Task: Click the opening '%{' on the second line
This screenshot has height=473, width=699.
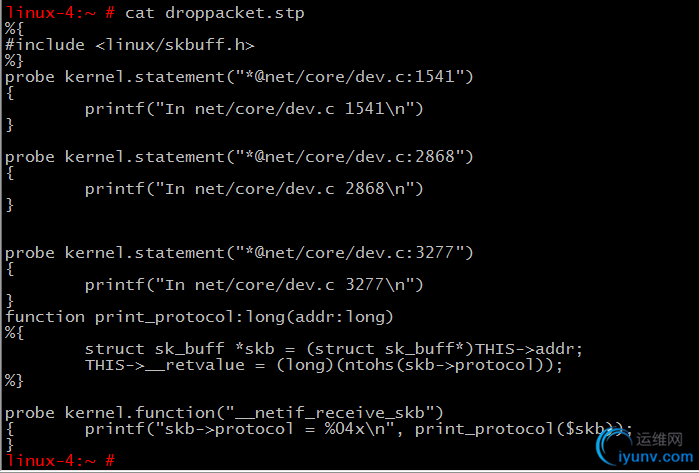Action: click(14, 29)
